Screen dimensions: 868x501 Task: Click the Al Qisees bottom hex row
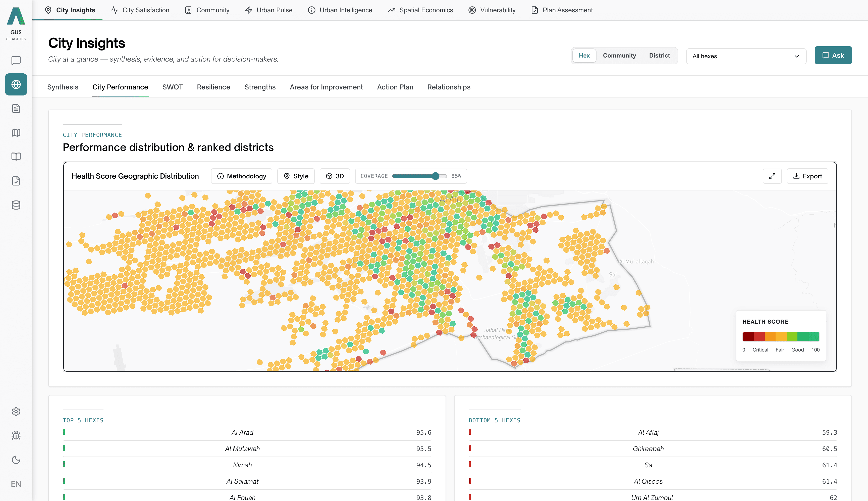click(x=653, y=481)
